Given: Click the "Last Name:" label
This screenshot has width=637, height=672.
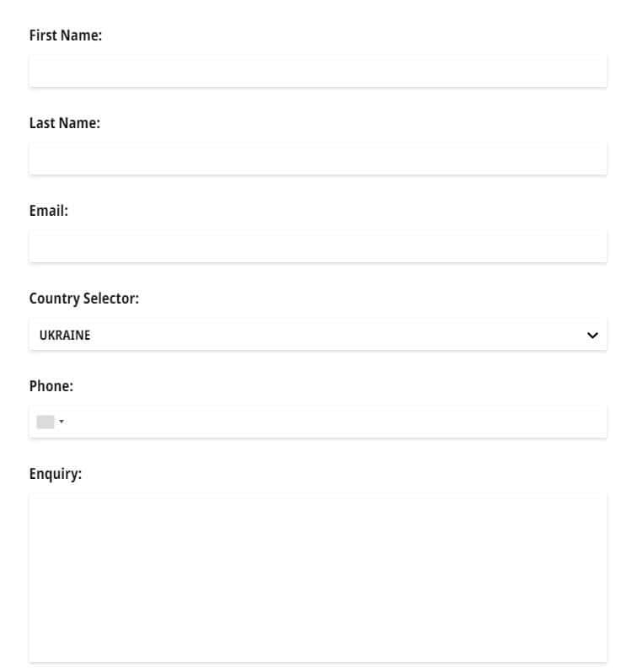Looking at the screenshot, I should (64, 123).
